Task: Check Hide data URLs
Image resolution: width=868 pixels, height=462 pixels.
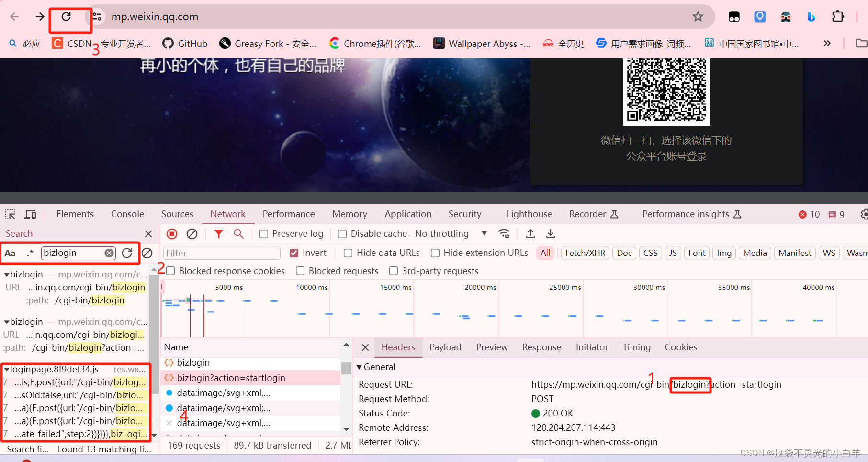Action: pyautogui.click(x=348, y=253)
